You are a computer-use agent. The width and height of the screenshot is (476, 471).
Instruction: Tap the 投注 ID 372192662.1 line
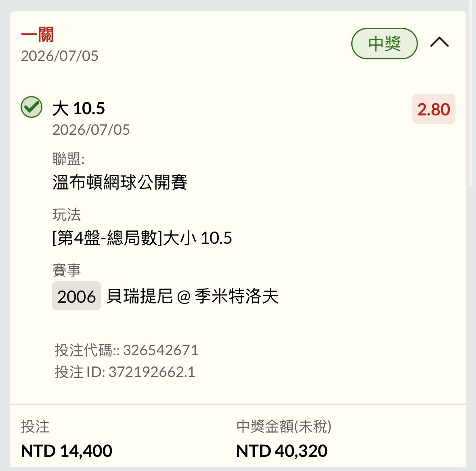[125, 372]
